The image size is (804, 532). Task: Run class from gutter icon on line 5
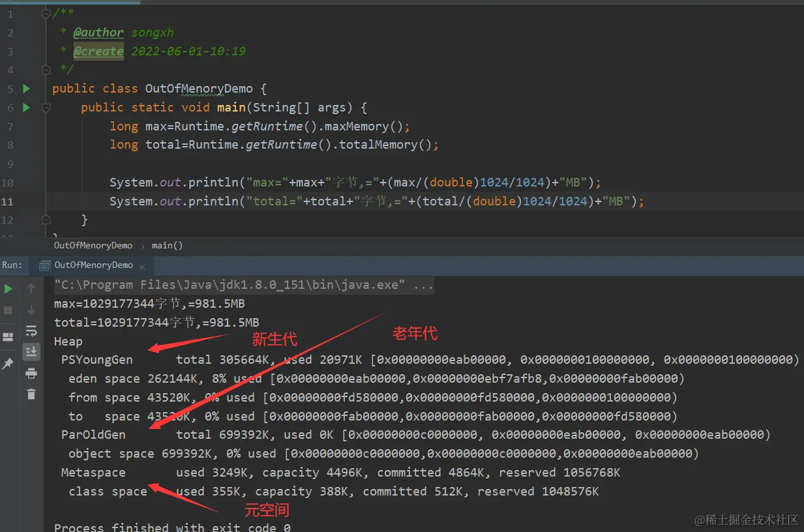[x=26, y=89]
